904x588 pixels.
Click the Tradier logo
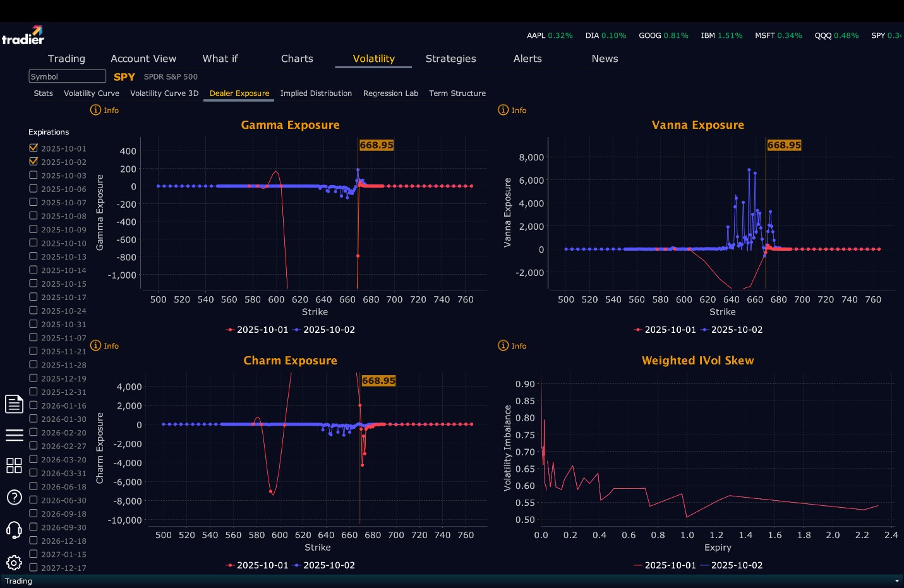(23, 35)
